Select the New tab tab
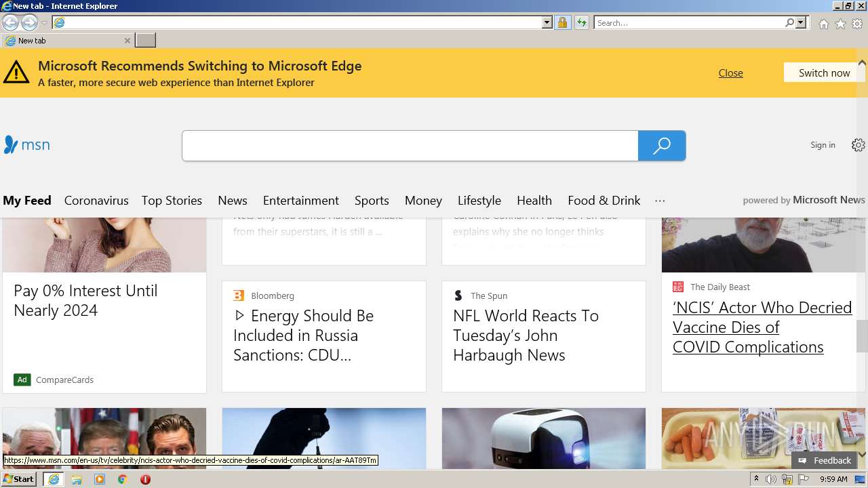 click(x=66, y=41)
